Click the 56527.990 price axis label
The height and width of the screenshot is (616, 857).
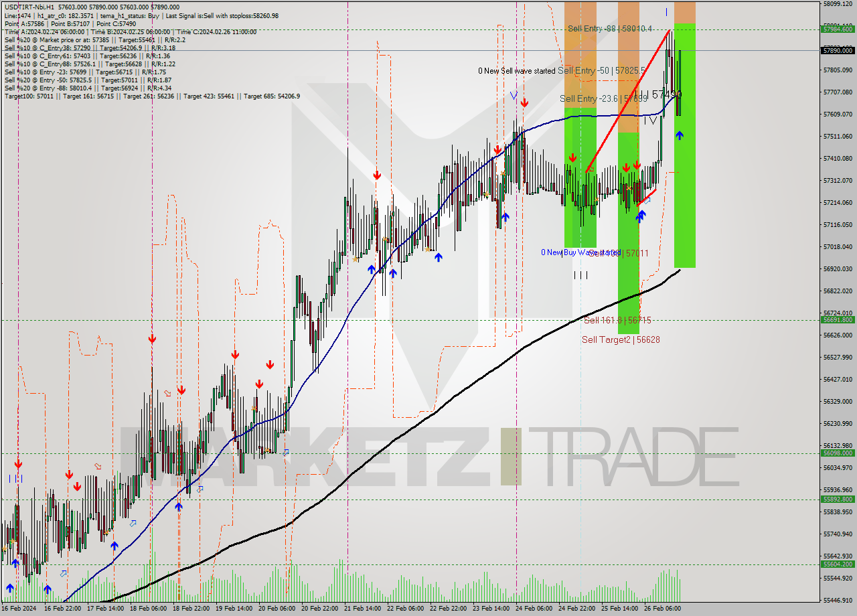pyautogui.click(x=838, y=357)
